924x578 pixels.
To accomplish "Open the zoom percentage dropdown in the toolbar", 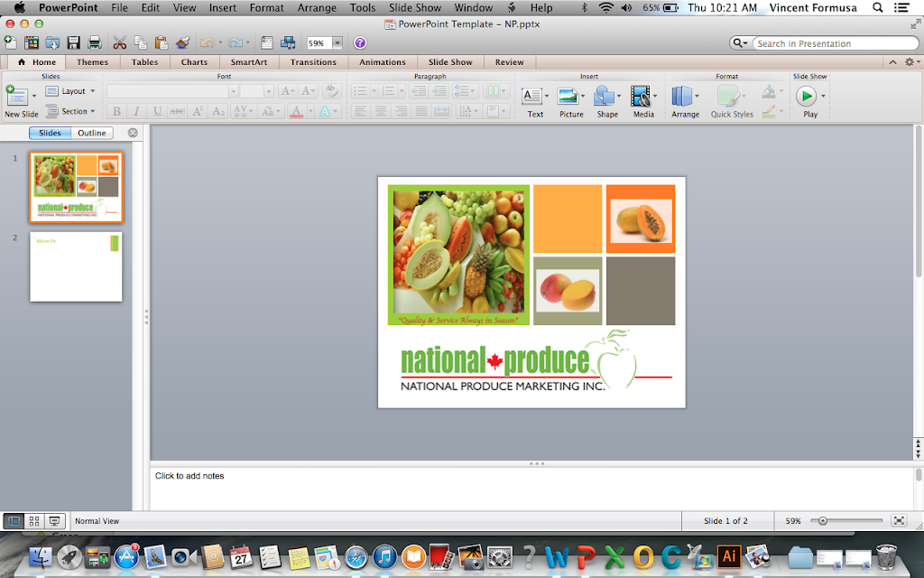I will (x=337, y=43).
